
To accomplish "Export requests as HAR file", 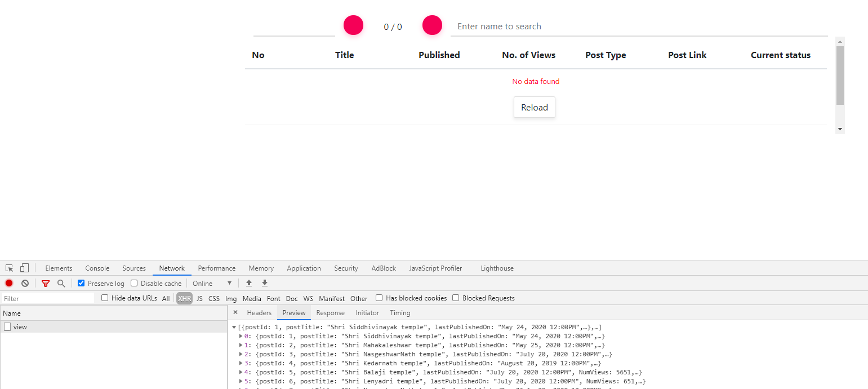I will tap(264, 283).
